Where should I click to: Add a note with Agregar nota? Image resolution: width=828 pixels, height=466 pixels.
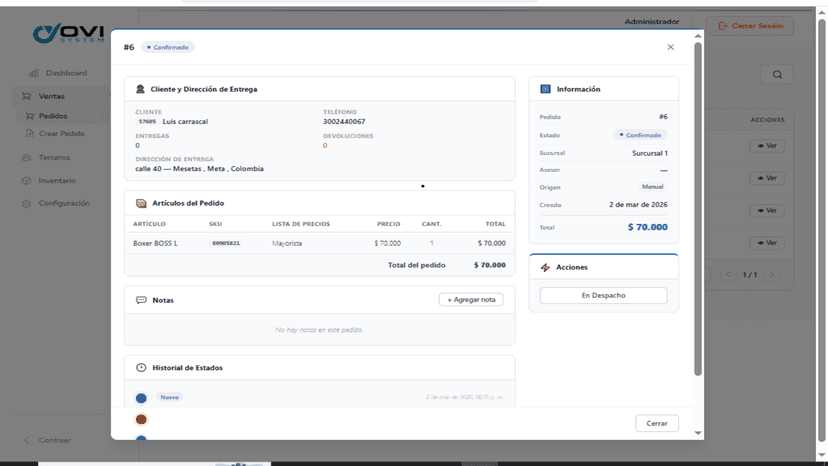(471, 300)
